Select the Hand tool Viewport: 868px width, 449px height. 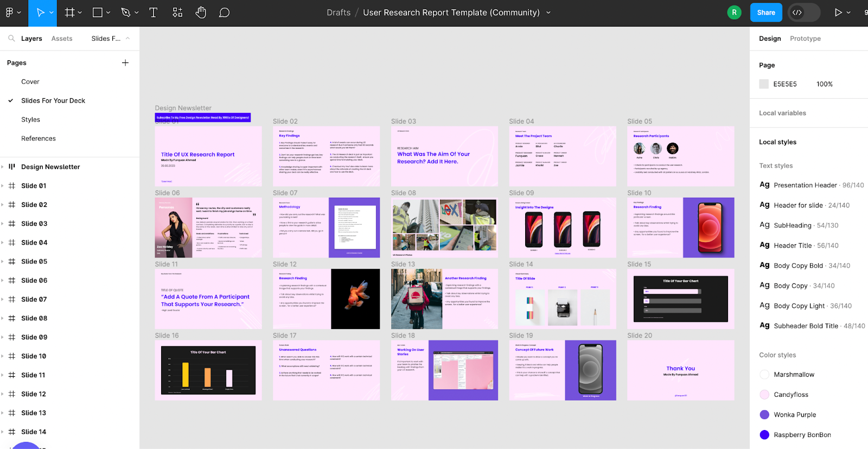(201, 12)
